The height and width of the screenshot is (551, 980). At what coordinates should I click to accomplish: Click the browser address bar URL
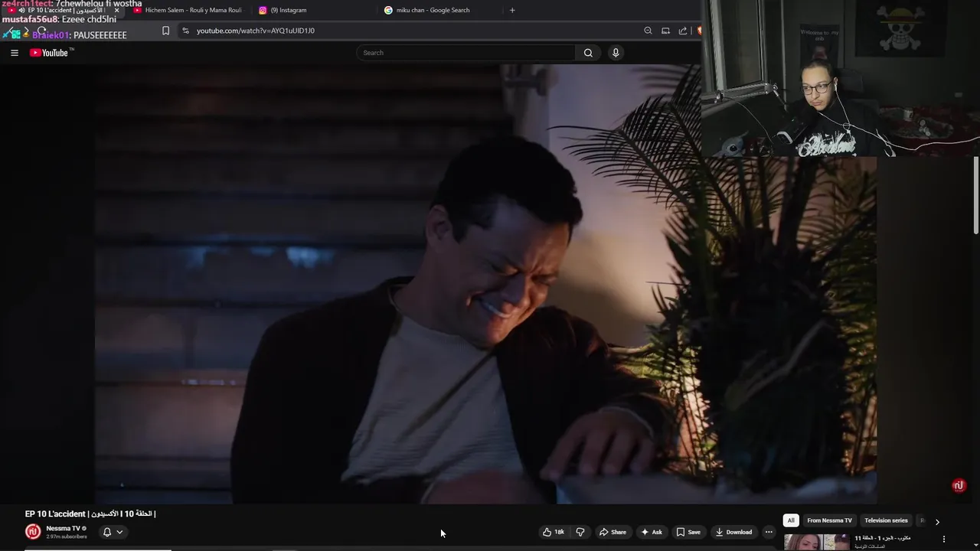[255, 31]
